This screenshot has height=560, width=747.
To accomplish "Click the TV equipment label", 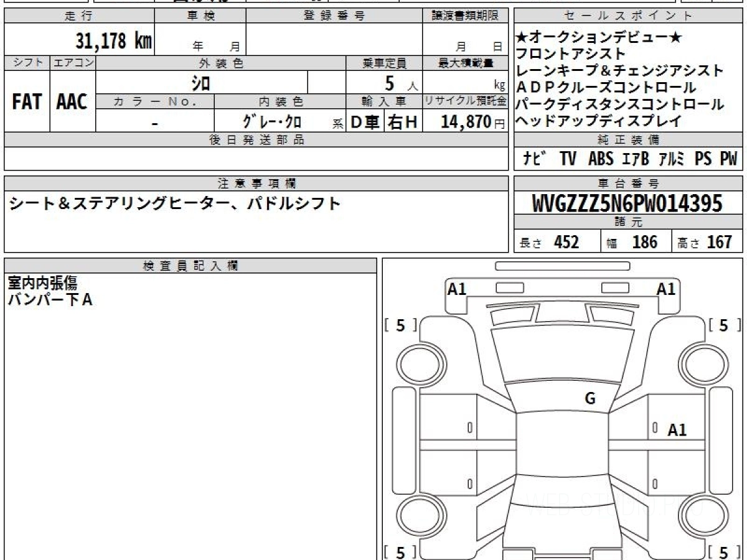I will 568,159.
